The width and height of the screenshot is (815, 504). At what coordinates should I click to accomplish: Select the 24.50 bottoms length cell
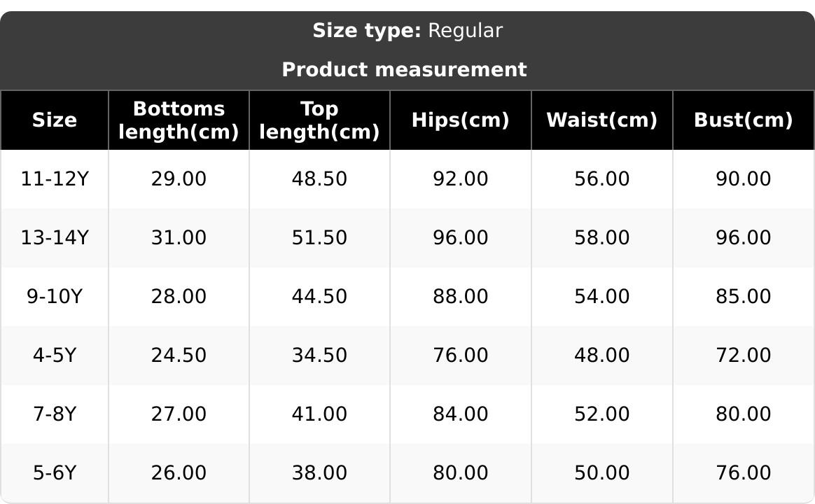[x=179, y=356]
